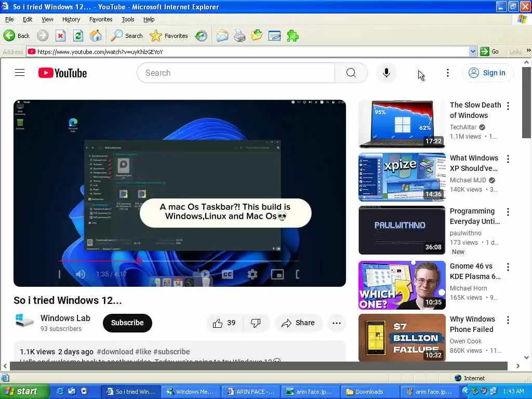This screenshot has height=399, width=532.
Task: Open What Windows XP Should've thumbnail
Action: (x=402, y=177)
